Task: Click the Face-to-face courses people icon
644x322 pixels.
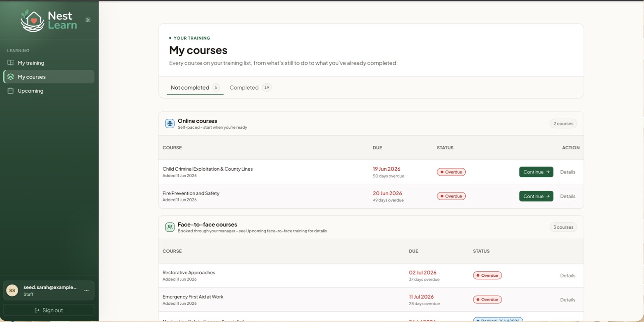Action: tap(170, 227)
